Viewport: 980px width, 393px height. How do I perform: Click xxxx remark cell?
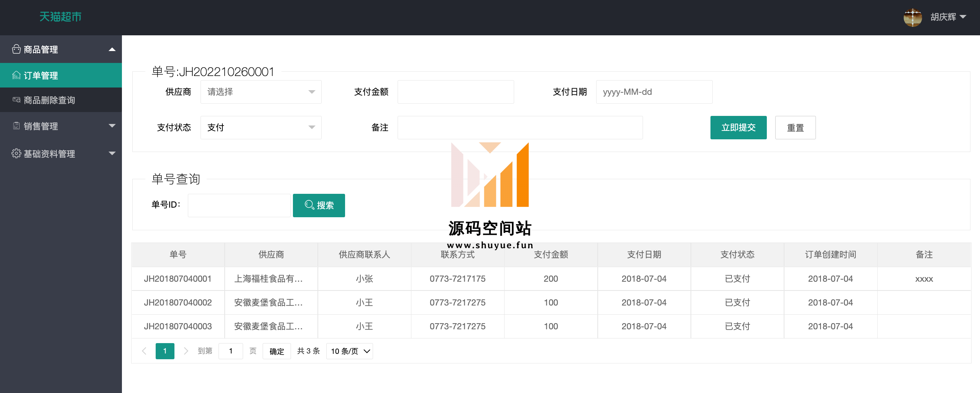[x=924, y=279]
